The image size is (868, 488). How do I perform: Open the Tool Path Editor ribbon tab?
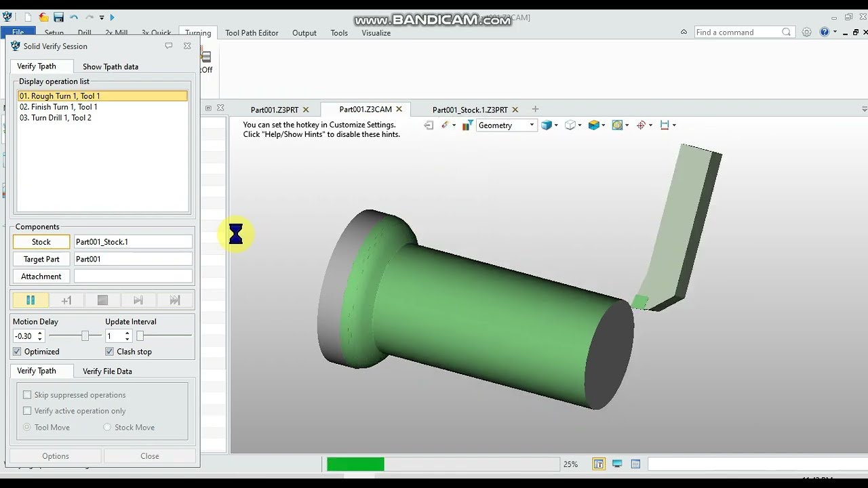[252, 33]
